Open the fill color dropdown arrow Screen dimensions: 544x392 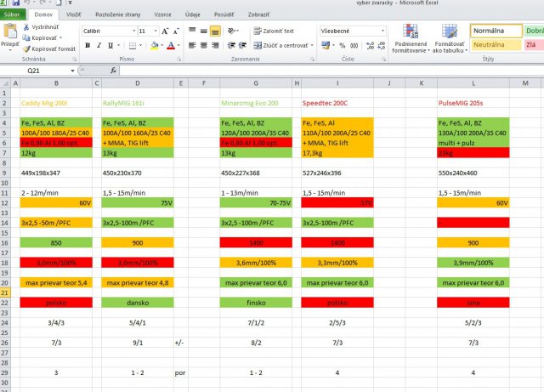(x=161, y=45)
